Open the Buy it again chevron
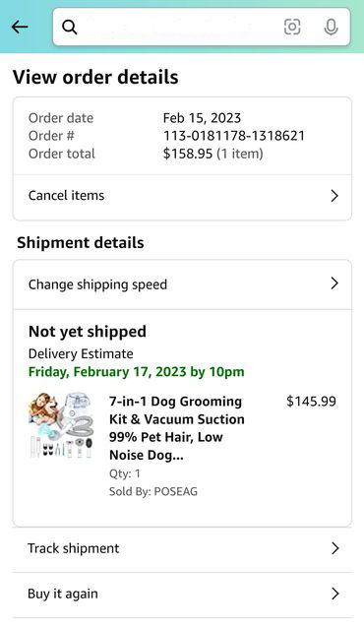Viewport: 364px width, 628px height. click(x=335, y=594)
